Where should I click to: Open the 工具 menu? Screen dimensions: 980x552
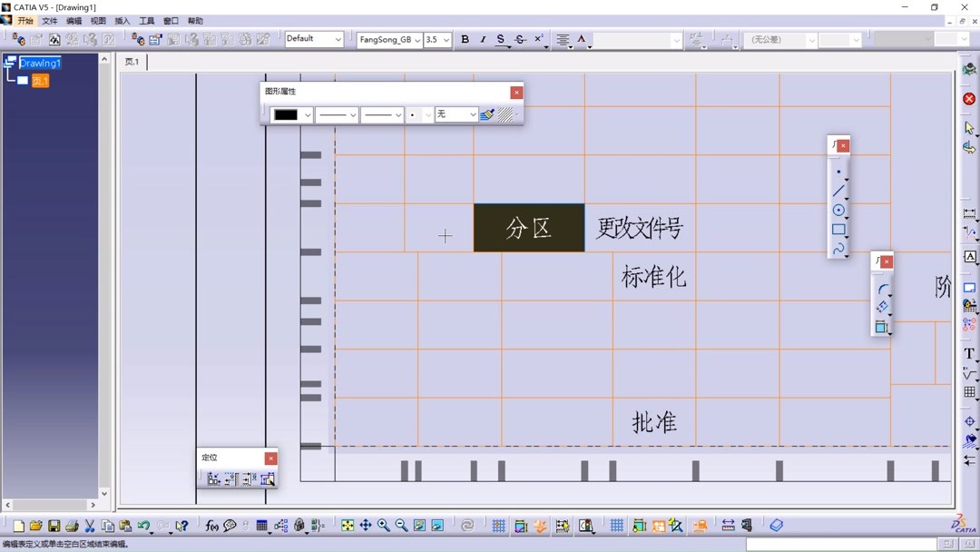(146, 20)
